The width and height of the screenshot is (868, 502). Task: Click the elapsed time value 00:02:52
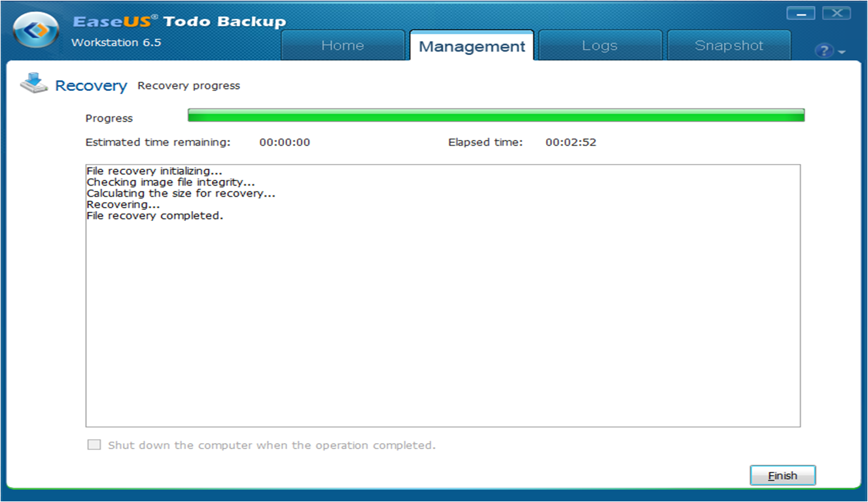(571, 142)
